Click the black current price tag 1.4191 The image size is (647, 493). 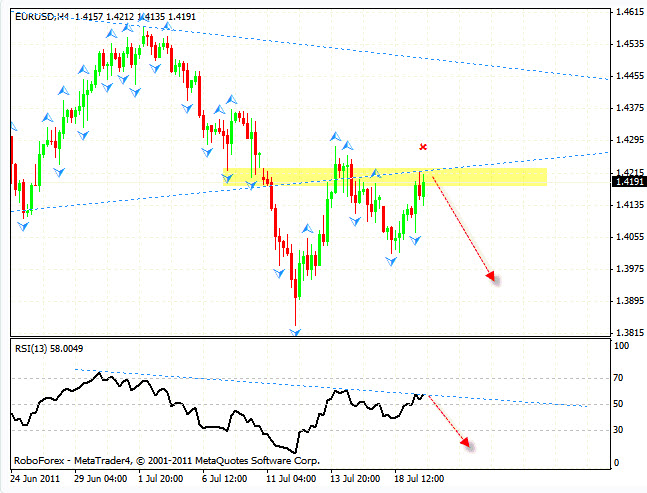[629, 182]
